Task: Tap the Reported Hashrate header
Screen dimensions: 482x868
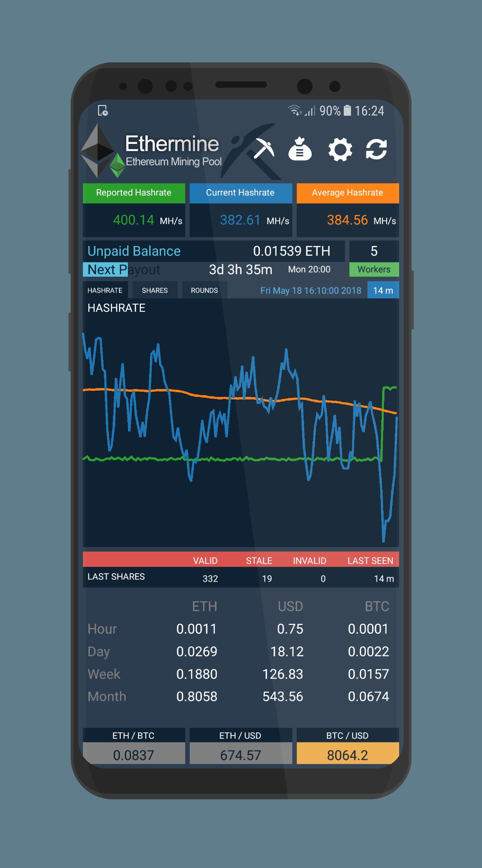Action: [x=134, y=193]
